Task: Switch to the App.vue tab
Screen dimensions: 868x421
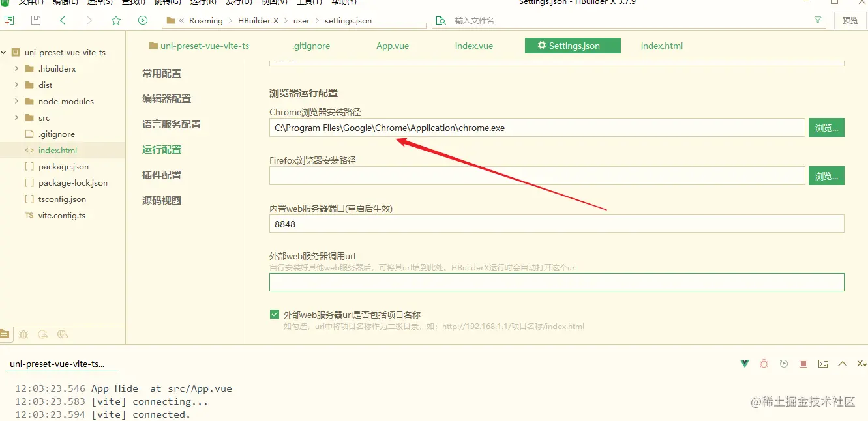Action: pyautogui.click(x=393, y=46)
